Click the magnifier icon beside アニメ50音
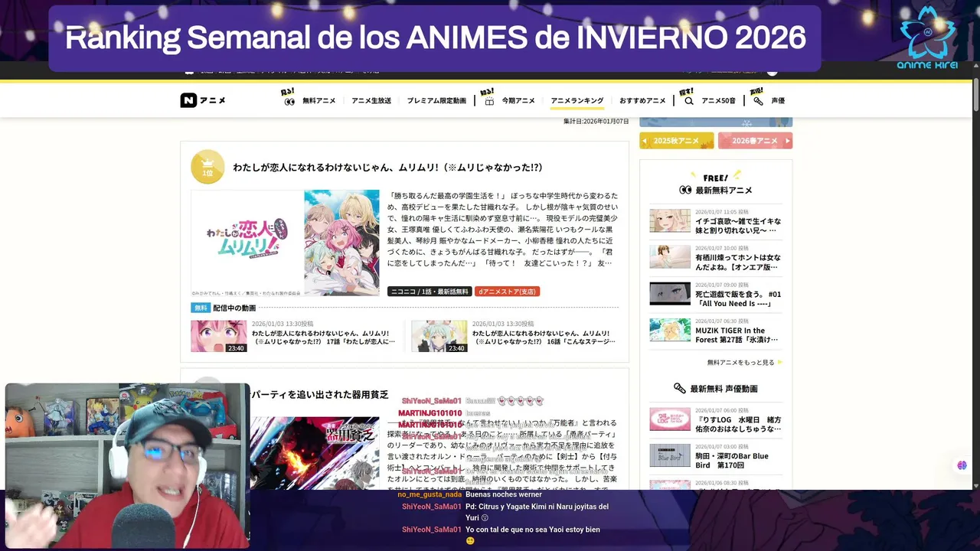This screenshot has height=551, width=980. 688,100
